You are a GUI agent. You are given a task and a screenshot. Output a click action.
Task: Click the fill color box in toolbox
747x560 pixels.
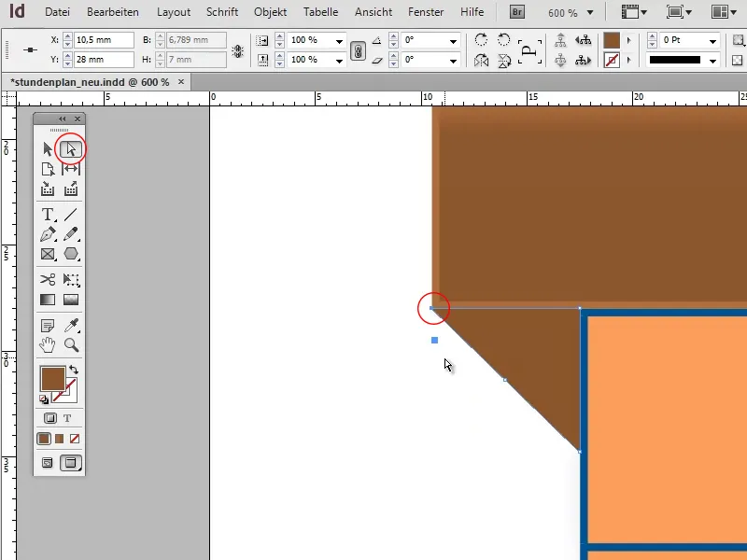[52, 379]
